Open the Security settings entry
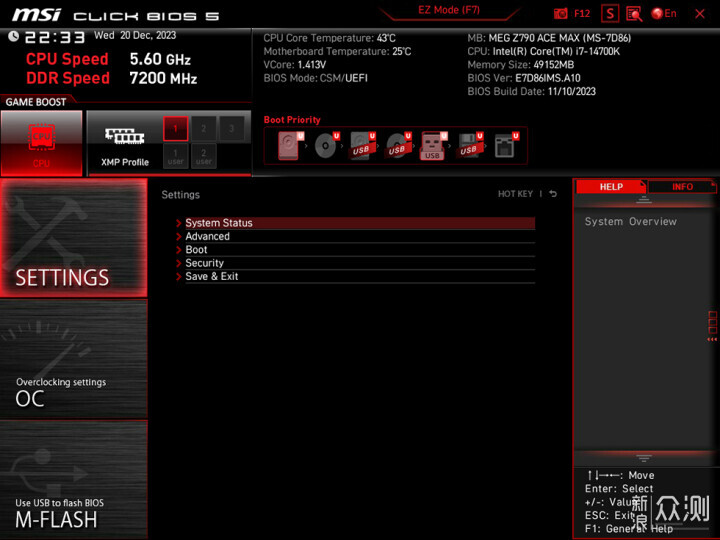This screenshot has height=540, width=720. click(360, 263)
